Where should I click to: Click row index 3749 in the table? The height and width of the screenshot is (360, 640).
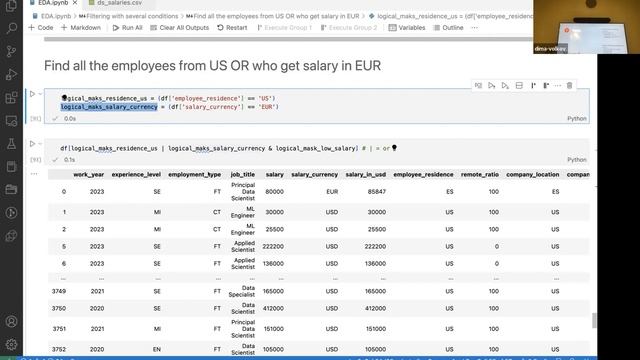pos(59,291)
